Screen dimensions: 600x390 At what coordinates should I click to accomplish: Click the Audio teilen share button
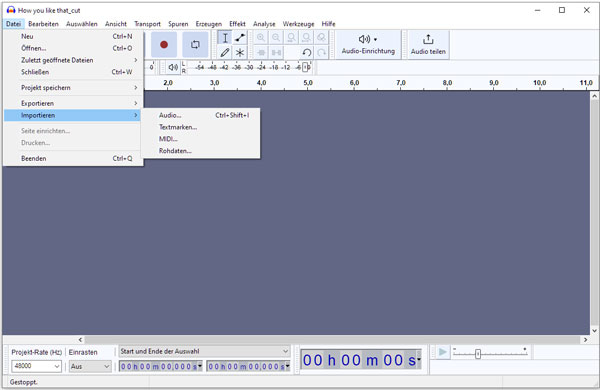428,44
